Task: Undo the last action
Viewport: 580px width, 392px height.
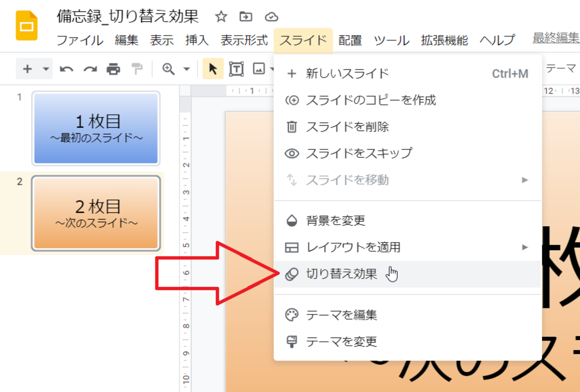Action: point(66,69)
